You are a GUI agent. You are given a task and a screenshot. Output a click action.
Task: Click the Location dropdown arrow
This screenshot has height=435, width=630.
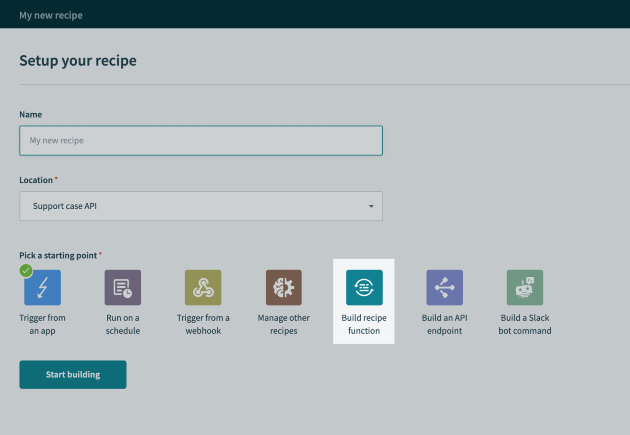click(x=371, y=206)
